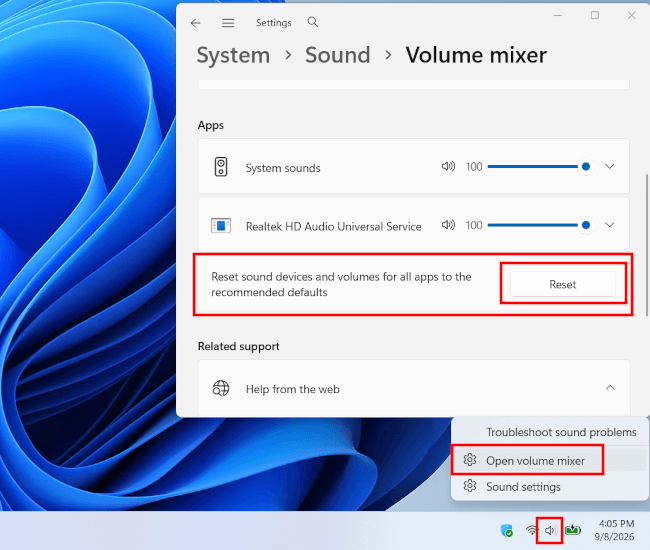Click the System sounds speaker device icon

tap(221, 167)
